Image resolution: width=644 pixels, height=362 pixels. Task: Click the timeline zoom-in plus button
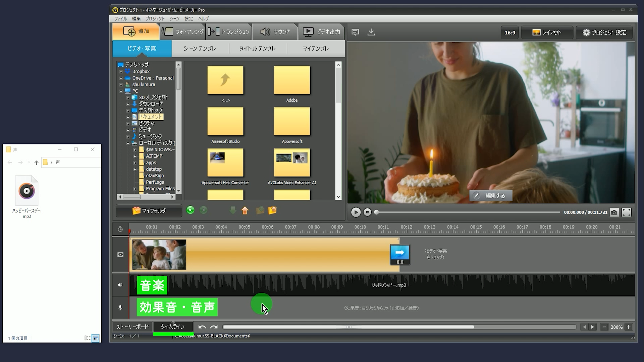(629, 327)
